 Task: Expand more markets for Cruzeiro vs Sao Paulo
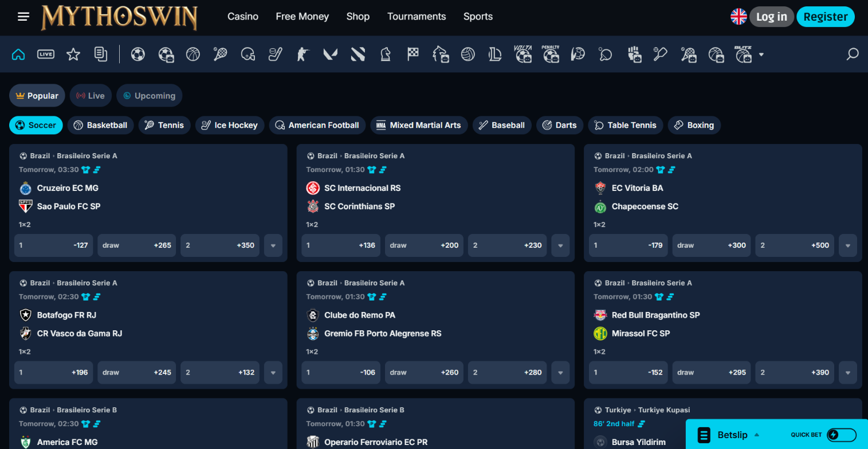[x=273, y=245]
